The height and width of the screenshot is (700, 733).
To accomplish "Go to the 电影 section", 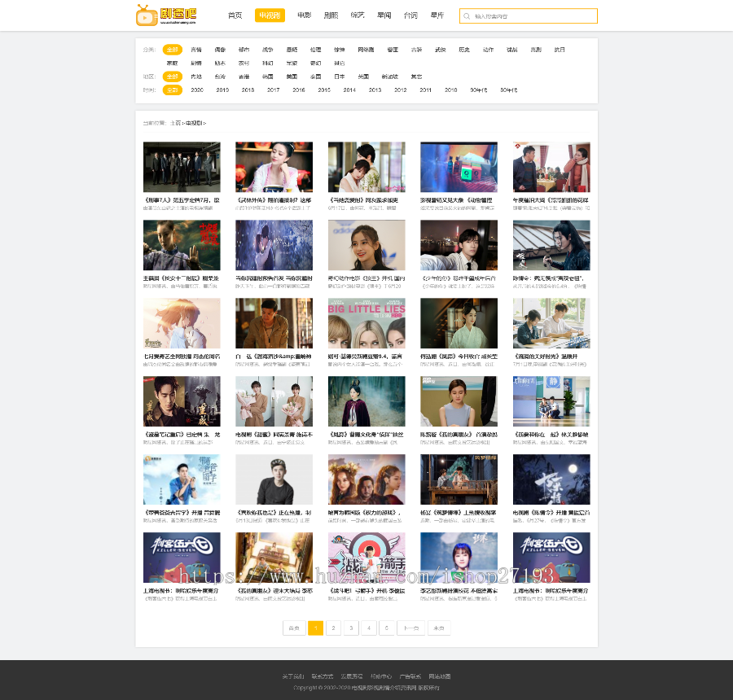I will tap(305, 15).
